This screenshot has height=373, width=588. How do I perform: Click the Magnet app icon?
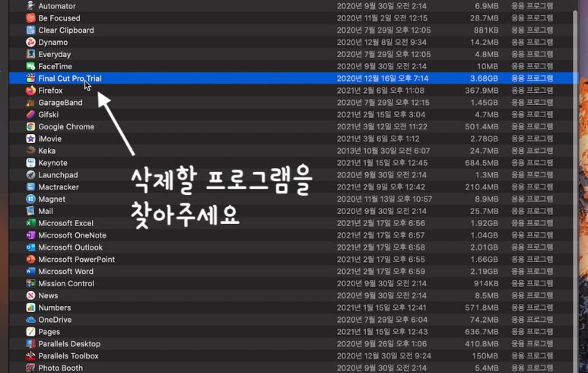tap(30, 199)
